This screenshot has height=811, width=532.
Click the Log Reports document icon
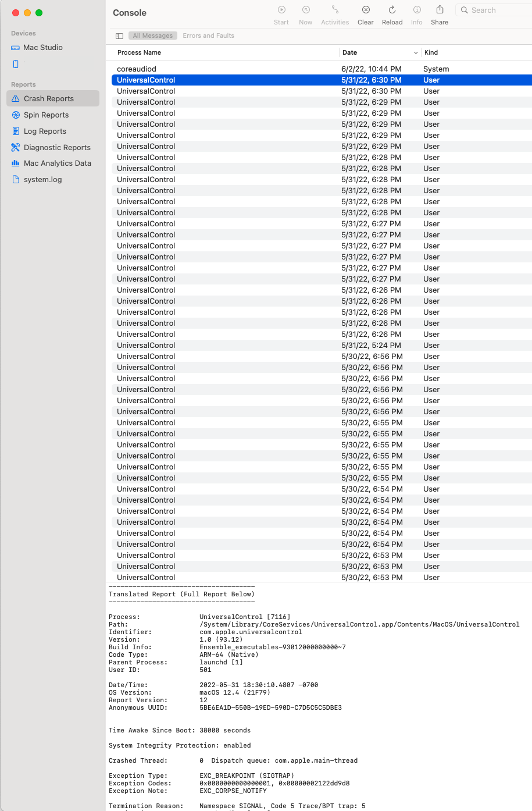pyautogui.click(x=16, y=131)
